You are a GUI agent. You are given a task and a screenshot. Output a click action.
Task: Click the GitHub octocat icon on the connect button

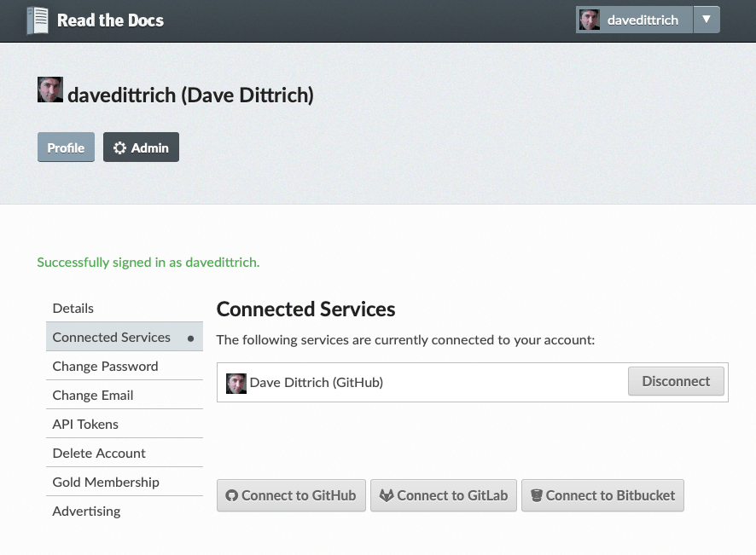click(x=231, y=495)
